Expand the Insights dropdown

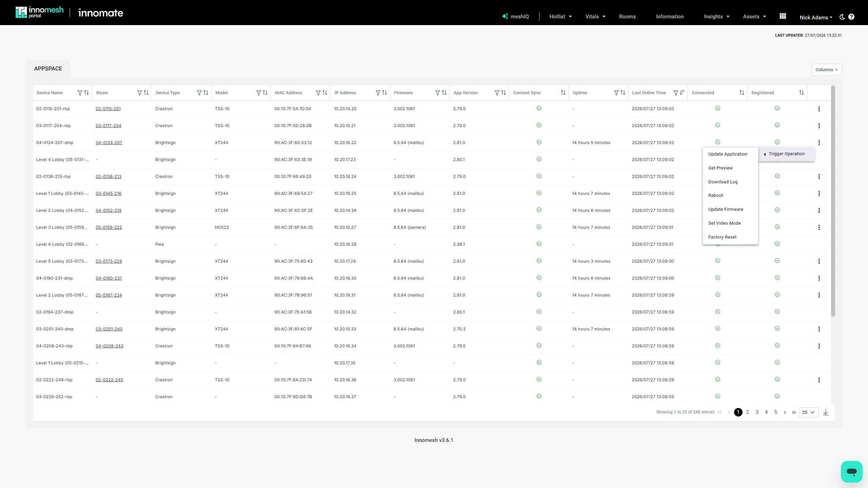[x=716, y=17]
